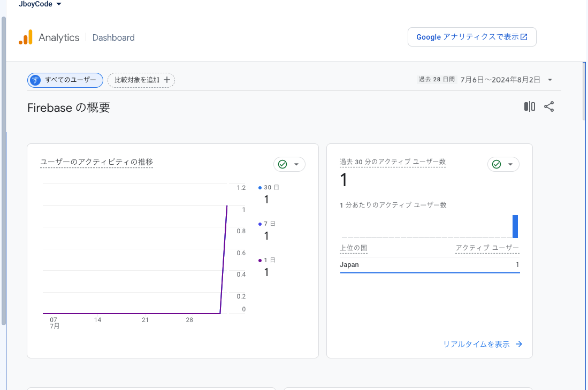Click the date range dropdown arrow
The height and width of the screenshot is (390, 588).
point(550,80)
